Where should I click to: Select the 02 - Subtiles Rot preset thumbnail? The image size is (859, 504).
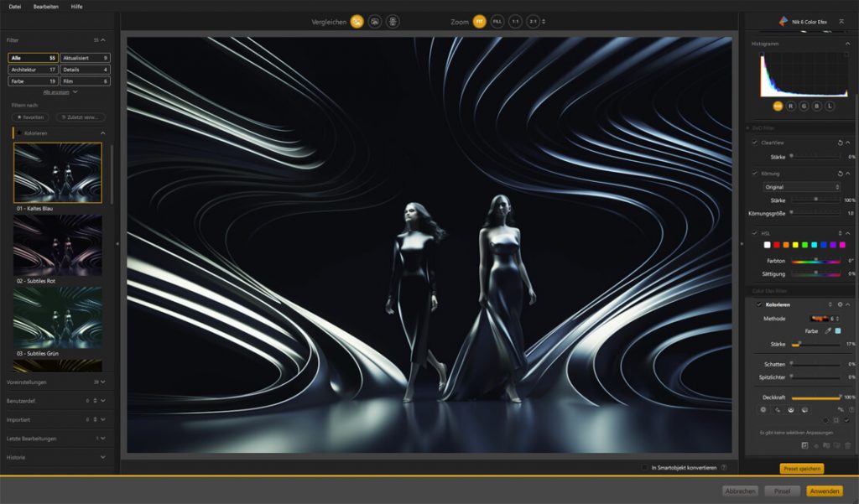point(58,245)
